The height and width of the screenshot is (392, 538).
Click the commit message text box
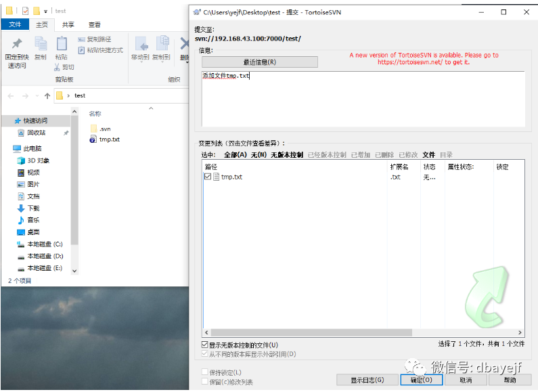(363, 100)
